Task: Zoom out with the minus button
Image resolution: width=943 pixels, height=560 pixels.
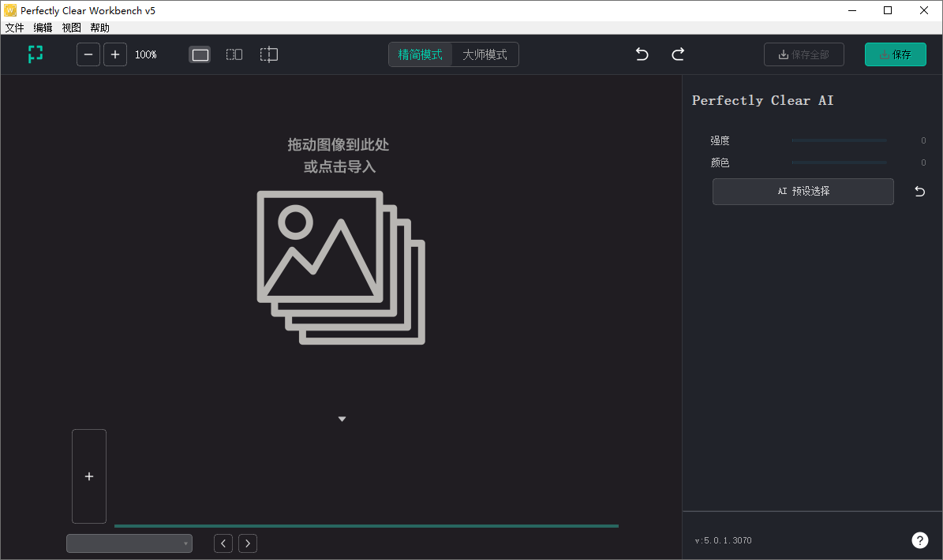Action: tap(88, 54)
